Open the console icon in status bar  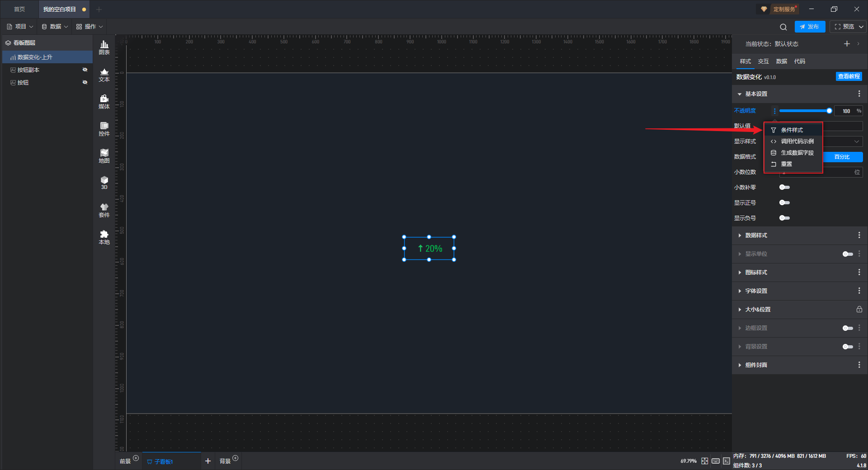[x=726, y=461]
